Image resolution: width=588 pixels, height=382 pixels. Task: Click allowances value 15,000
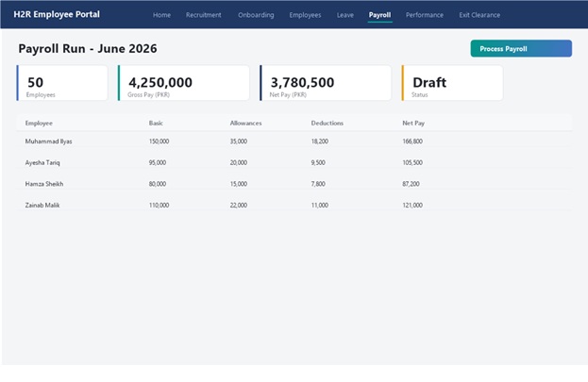click(x=239, y=184)
